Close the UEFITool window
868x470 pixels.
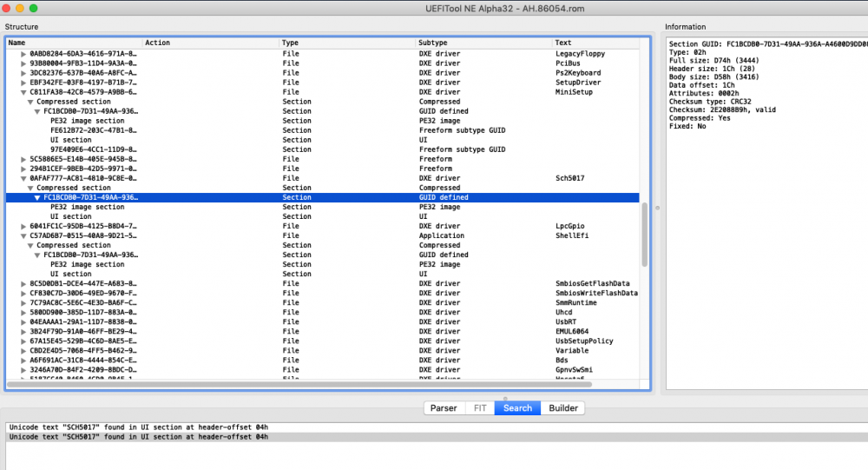pos(6,9)
